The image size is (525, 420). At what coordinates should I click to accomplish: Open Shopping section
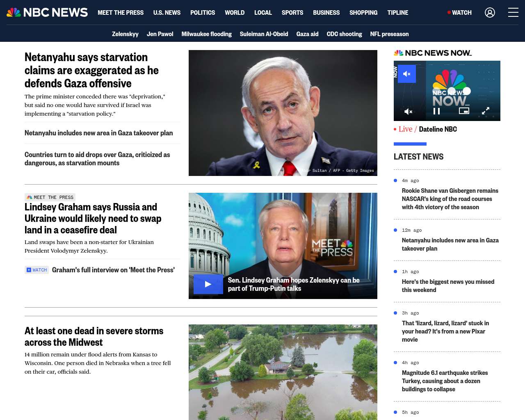click(363, 13)
